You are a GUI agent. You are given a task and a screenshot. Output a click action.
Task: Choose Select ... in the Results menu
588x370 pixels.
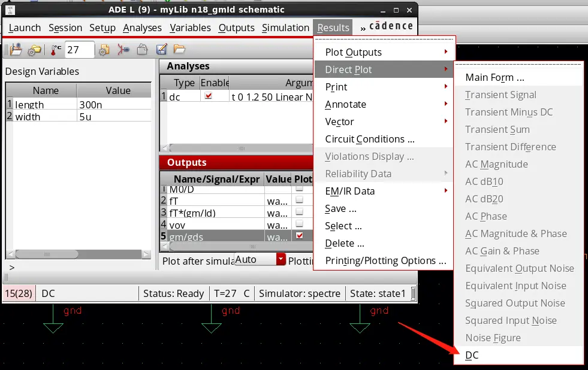(x=383, y=226)
